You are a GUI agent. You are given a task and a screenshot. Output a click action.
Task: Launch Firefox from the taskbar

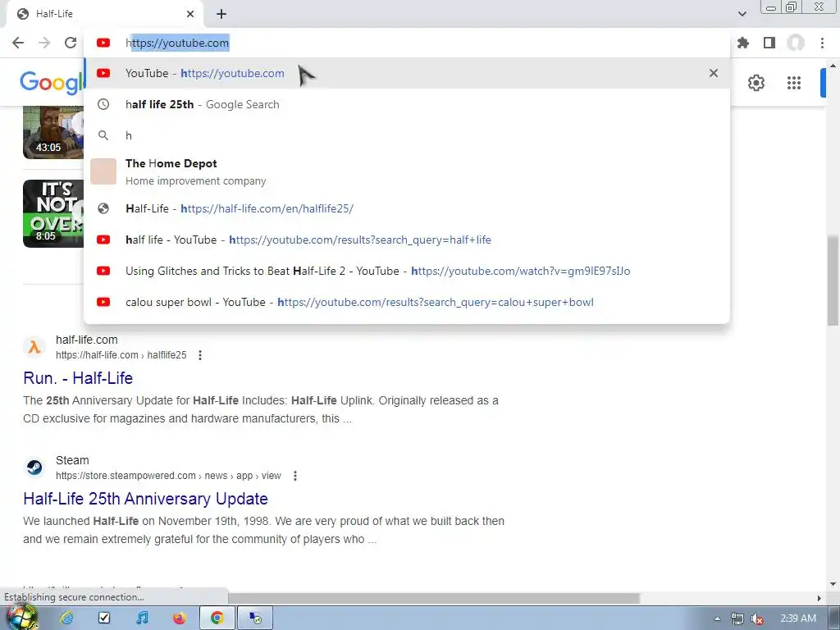180,619
